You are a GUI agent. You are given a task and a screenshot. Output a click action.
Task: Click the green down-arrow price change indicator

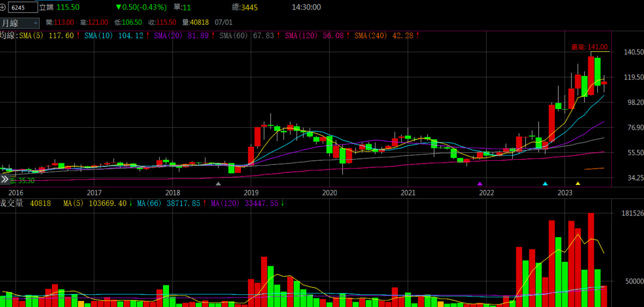point(118,8)
